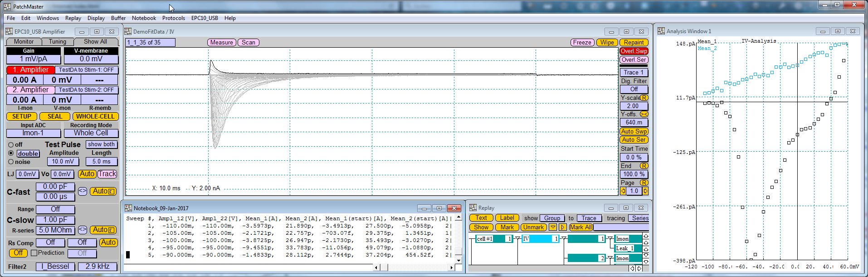Select the noise test pulse option
868x277 pixels.
coord(11,162)
